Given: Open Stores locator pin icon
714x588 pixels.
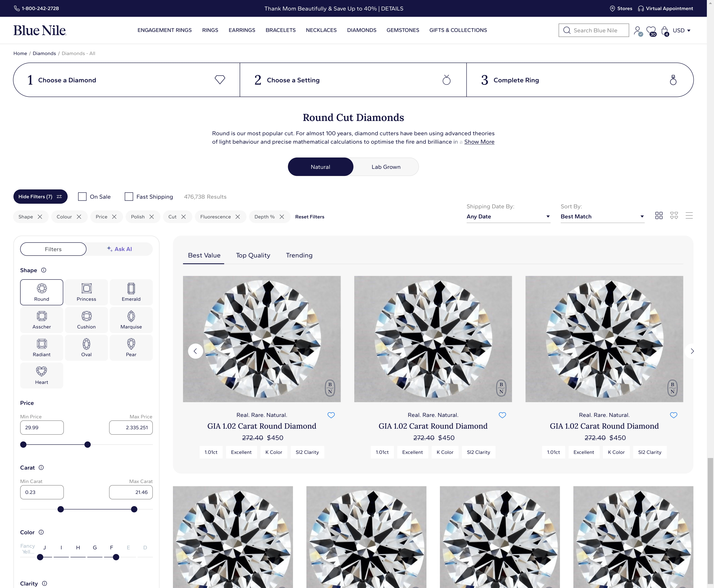Looking at the screenshot, I should coord(612,8).
